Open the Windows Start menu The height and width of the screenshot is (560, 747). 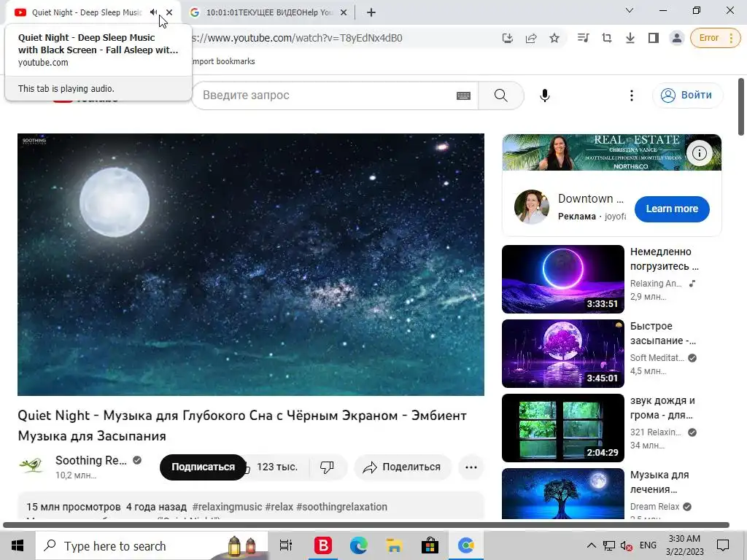[18, 545]
